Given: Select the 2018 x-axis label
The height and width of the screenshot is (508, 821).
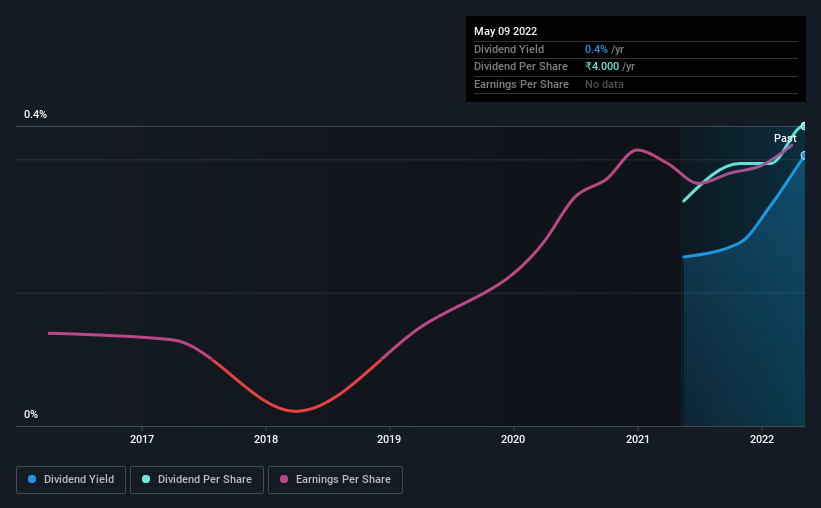Looking at the screenshot, I should pyautogui.click(x=266, y=439).
